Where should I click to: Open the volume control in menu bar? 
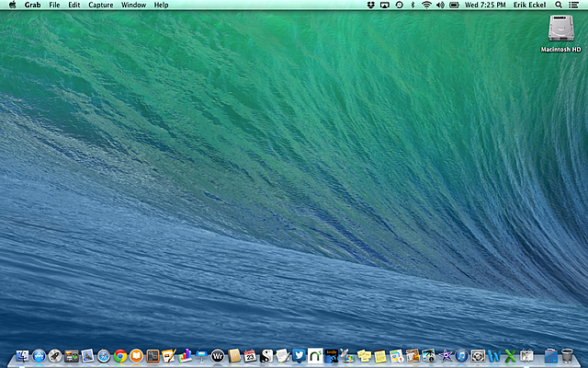click(x=440, y=5)
